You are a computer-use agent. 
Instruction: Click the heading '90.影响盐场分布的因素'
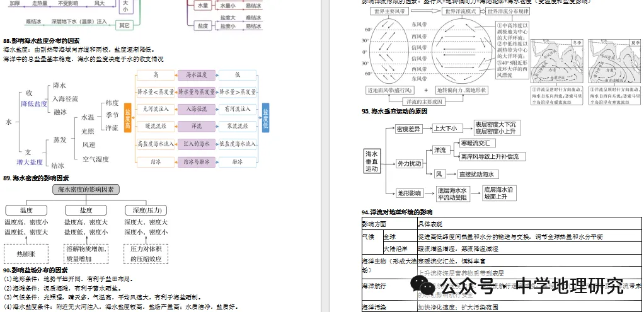(x=35, y=270)
